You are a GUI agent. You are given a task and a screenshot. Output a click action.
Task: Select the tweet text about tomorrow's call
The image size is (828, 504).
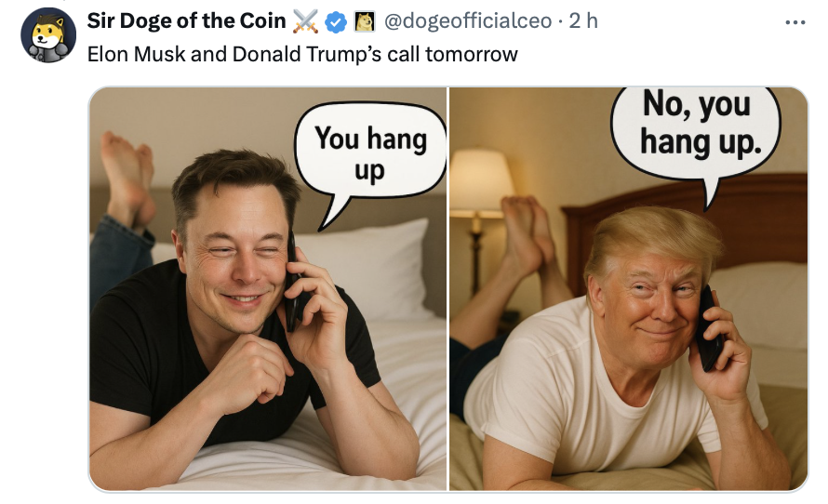(302, 54)
